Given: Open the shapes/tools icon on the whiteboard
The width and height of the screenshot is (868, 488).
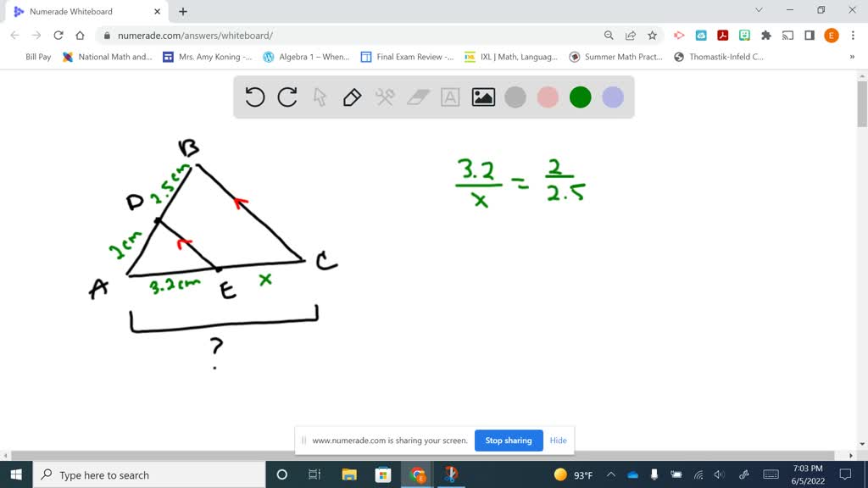Looking at the screenshot, I should click(x=383, y=97).
